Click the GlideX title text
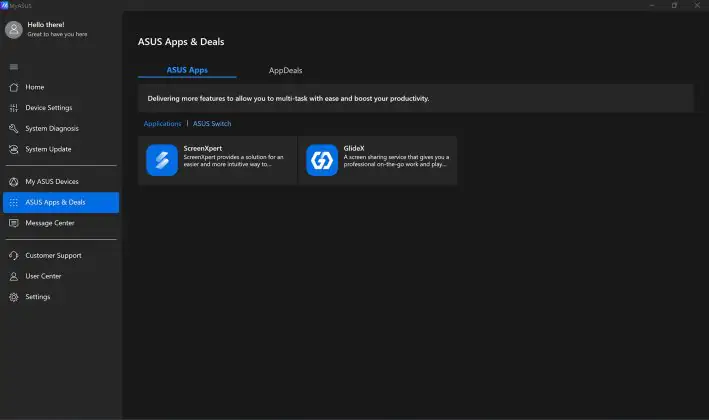 (x=354, y=148)
